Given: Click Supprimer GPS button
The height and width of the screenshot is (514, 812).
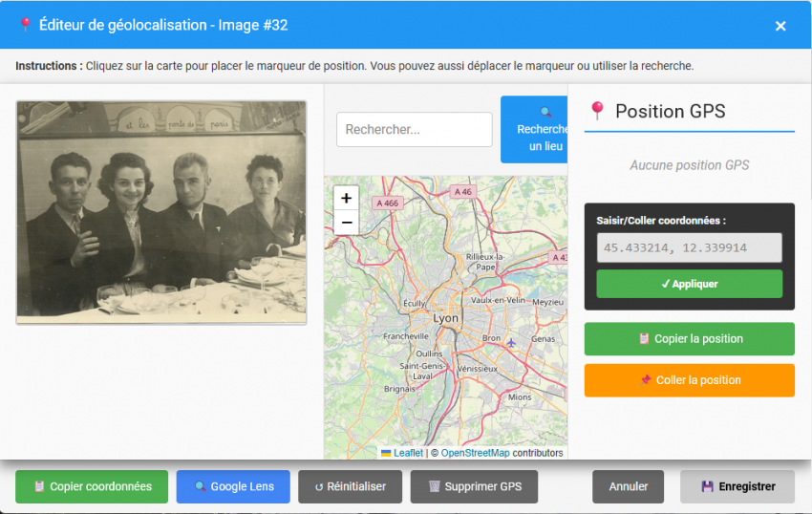Looking at the screenshot, I should pos(474,486).
